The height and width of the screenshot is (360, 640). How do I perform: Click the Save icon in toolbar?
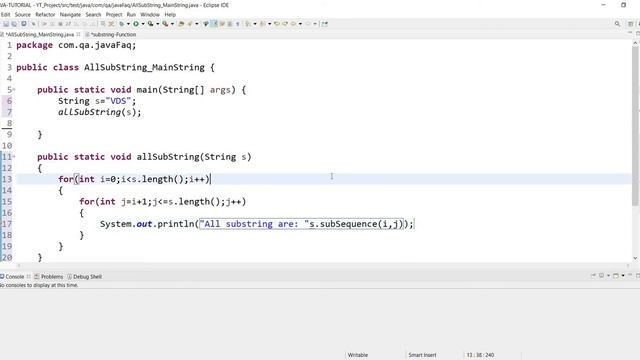click(6, 24)
